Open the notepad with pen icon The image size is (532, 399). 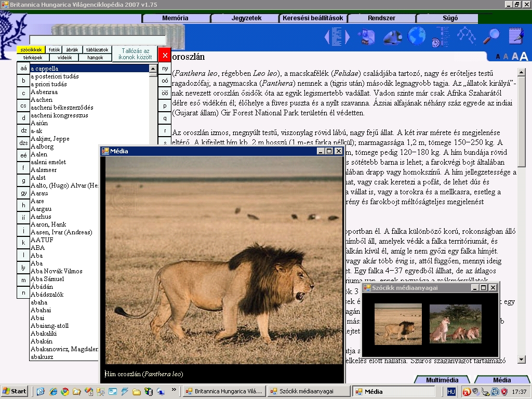516,36
